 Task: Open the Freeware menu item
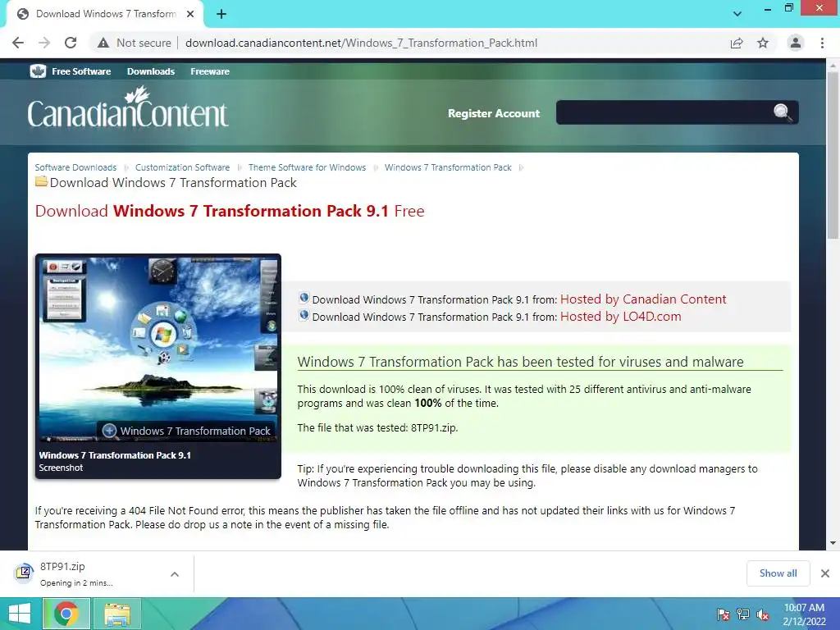(x=210, y=71)
